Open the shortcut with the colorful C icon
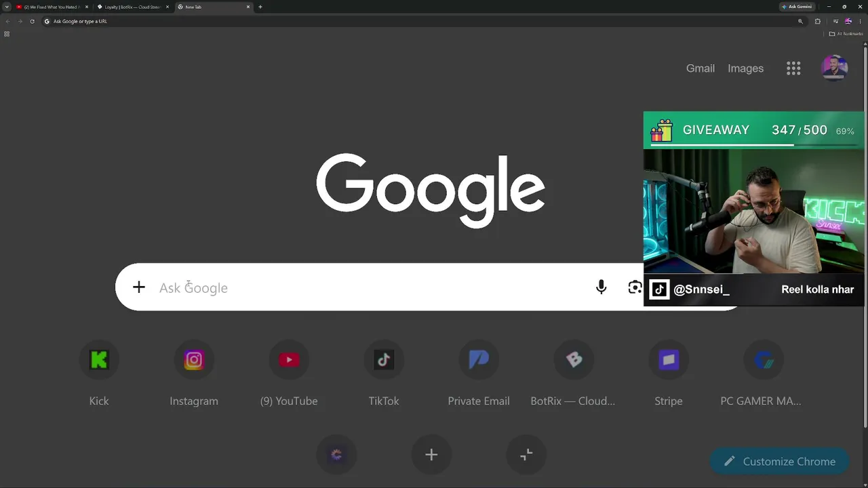Viewport: 868px width, 488px height. [x=336, y=455]
